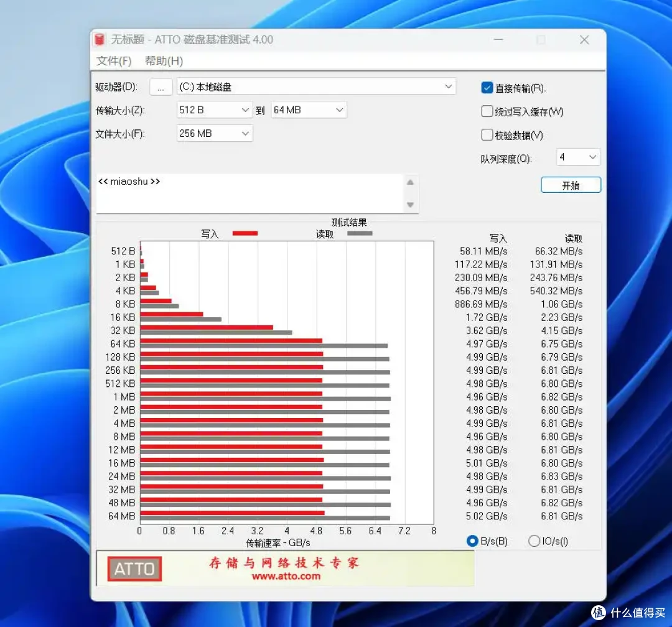Click the 1.06 GB/s read value

click(561, 304)
